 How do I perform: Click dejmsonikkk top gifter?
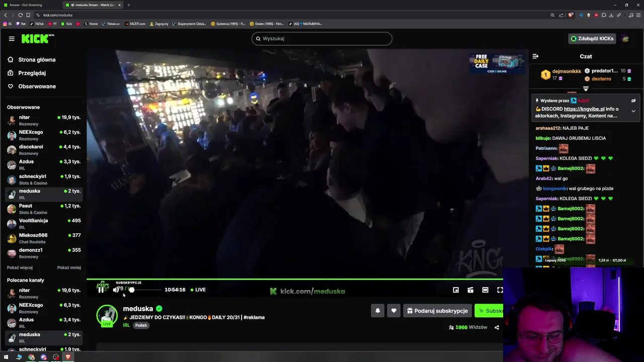tap(567, 71)
